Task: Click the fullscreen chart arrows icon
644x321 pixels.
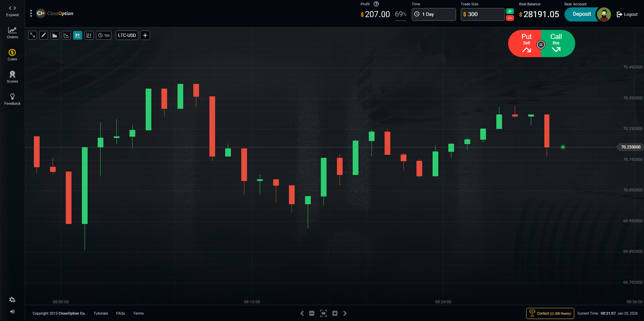Action: coord(33,35)
